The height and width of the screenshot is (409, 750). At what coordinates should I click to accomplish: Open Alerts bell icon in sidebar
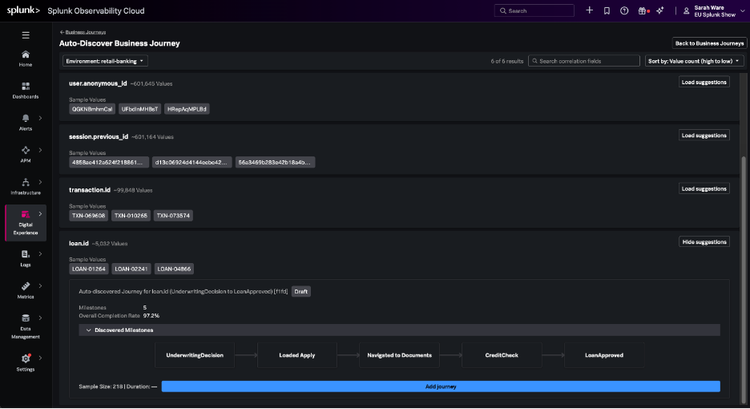[25, 118]
